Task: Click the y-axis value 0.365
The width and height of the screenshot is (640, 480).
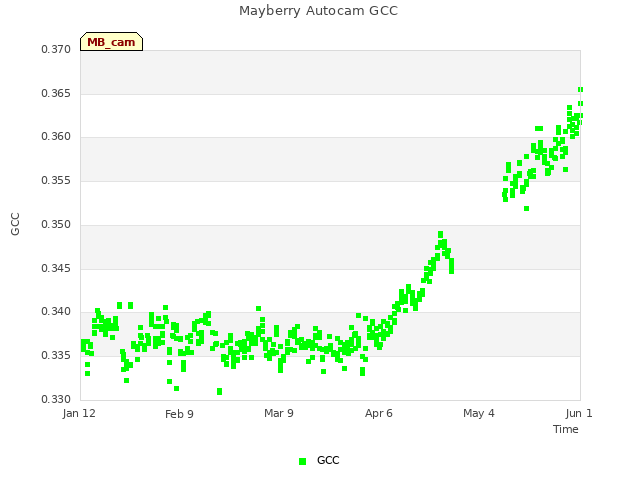Action: [56, 93]
